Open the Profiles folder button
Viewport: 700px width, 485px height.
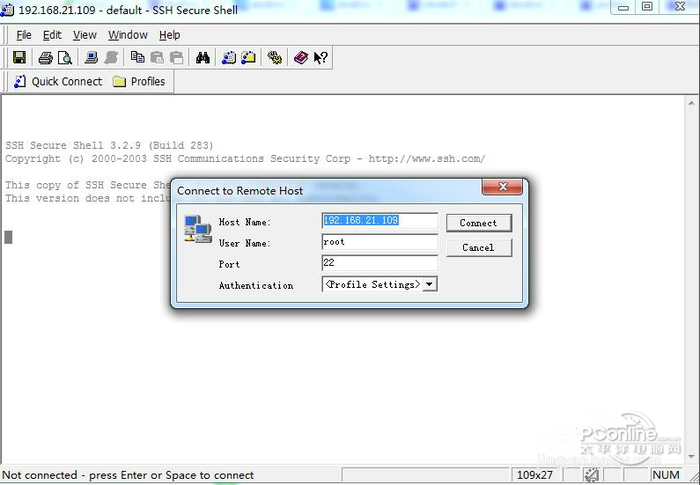point(139,82)
